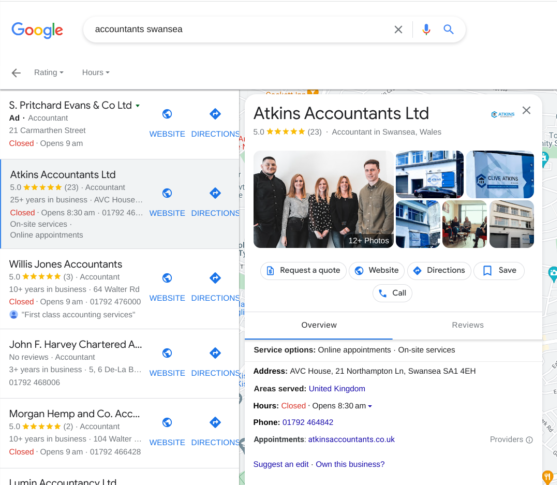
Task: Open the atkinsaccountants.co.uk appointments link
Action: [351, 440]
